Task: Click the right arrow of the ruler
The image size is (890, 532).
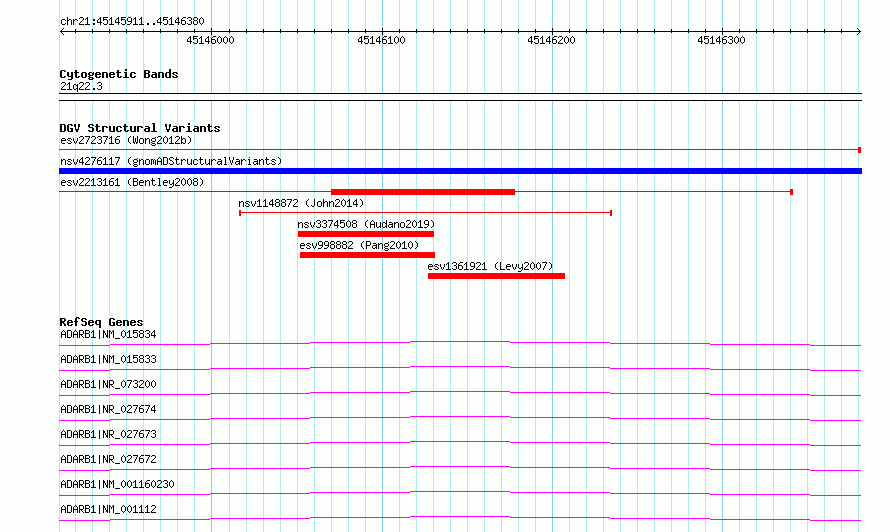Action: (x=859, y=32)
